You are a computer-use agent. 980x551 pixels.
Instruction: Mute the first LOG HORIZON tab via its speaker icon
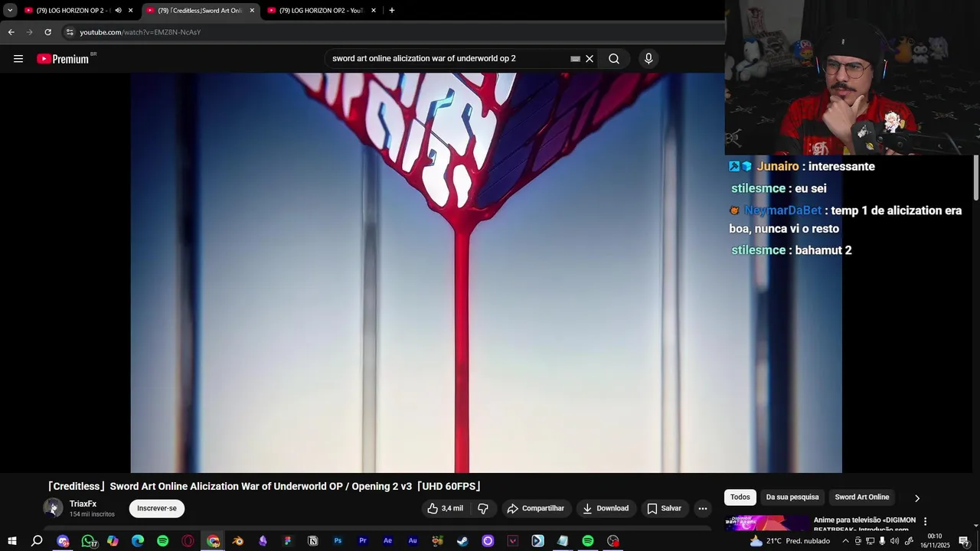(118, 11)
